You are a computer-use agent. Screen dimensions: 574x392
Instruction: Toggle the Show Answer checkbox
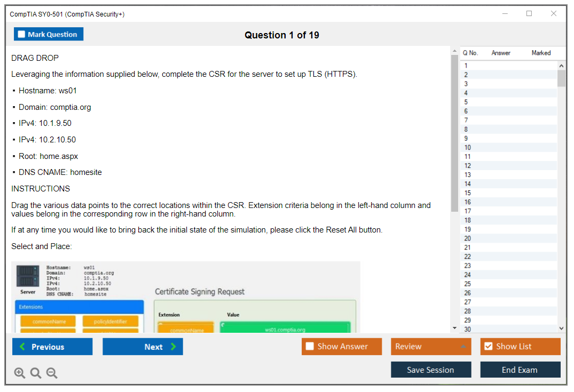310,347
